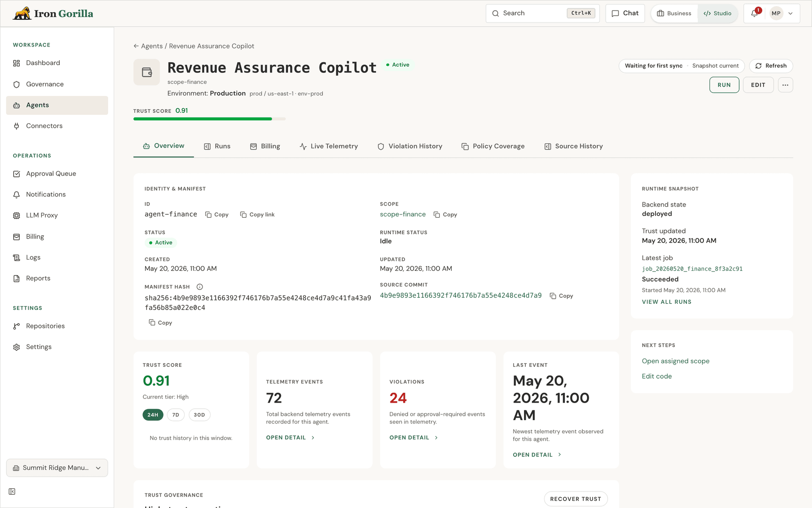Copy the manifest hash value
The height and width of the screenshot is (508, 812).
[160, 323]
